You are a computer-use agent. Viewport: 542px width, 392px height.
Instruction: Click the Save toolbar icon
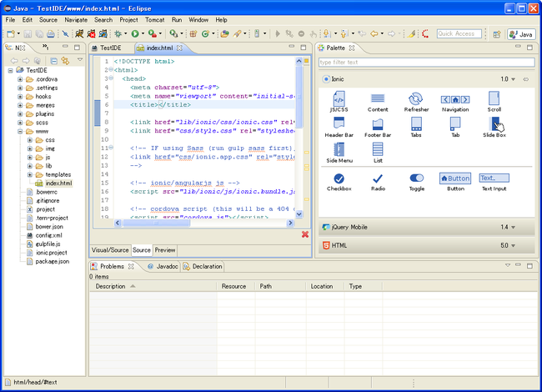click(28, 33)
